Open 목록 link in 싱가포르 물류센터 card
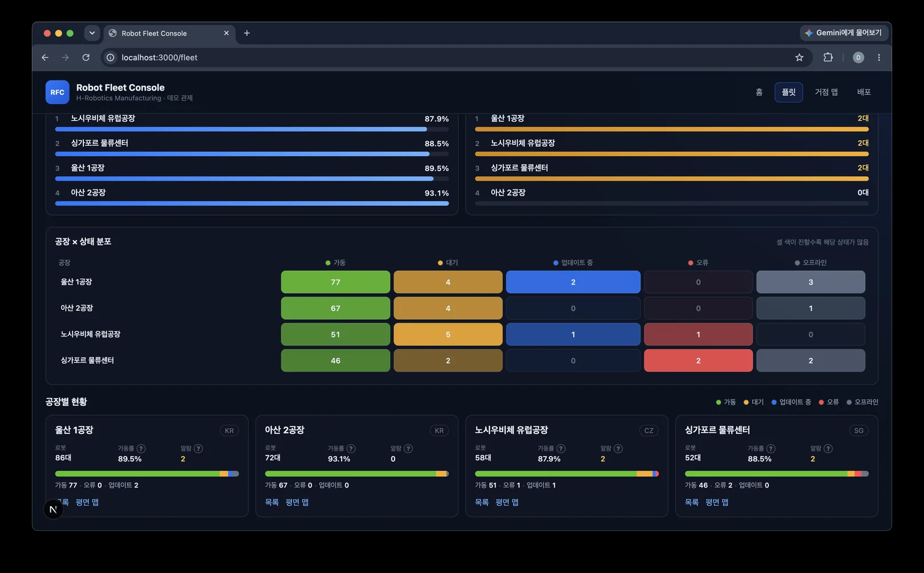Screen dimensions: 924x573 pyautogui.click(x=692, y=502)
